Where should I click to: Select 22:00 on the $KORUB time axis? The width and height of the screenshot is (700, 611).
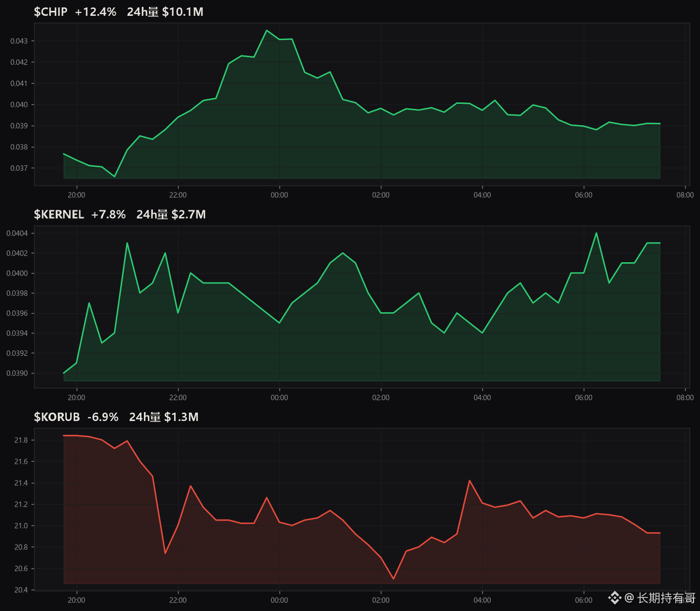(x=178, y=600)
